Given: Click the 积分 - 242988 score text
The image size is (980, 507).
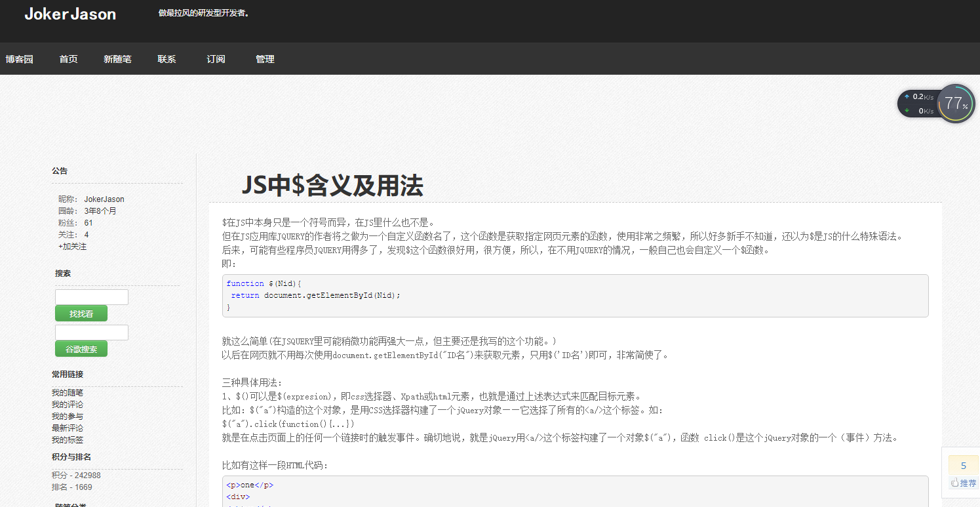Looking at the screenshot, I should coord(76,476).
